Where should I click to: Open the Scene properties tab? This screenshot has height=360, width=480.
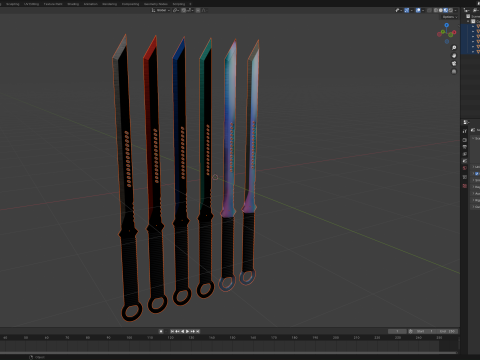[465, 161]
